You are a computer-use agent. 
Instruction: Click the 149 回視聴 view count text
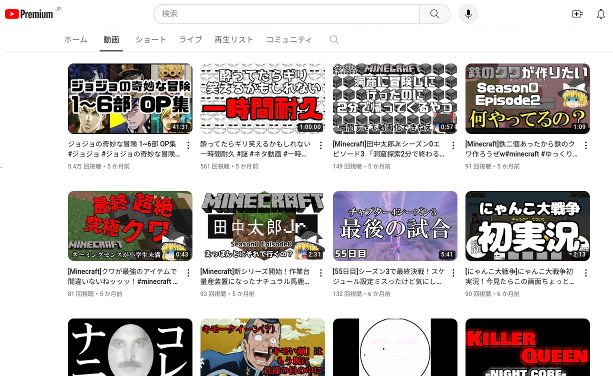point(349,167)
